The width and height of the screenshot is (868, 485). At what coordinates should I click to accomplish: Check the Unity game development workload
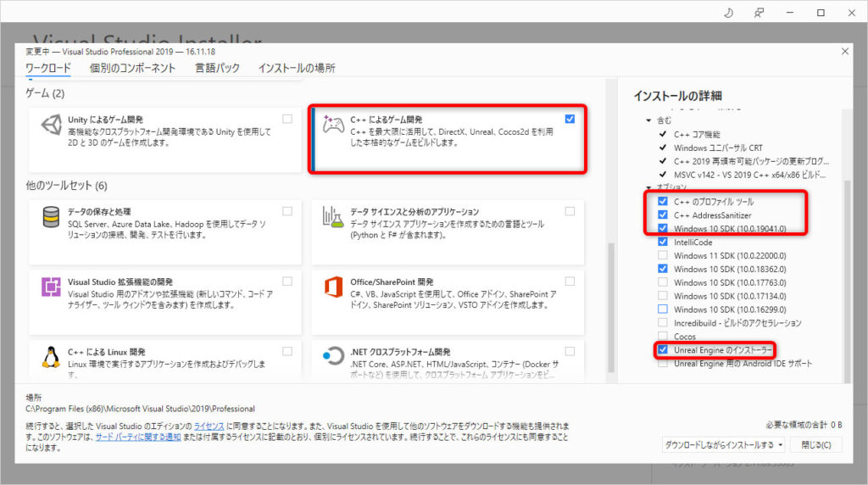[x=287, y=119]
